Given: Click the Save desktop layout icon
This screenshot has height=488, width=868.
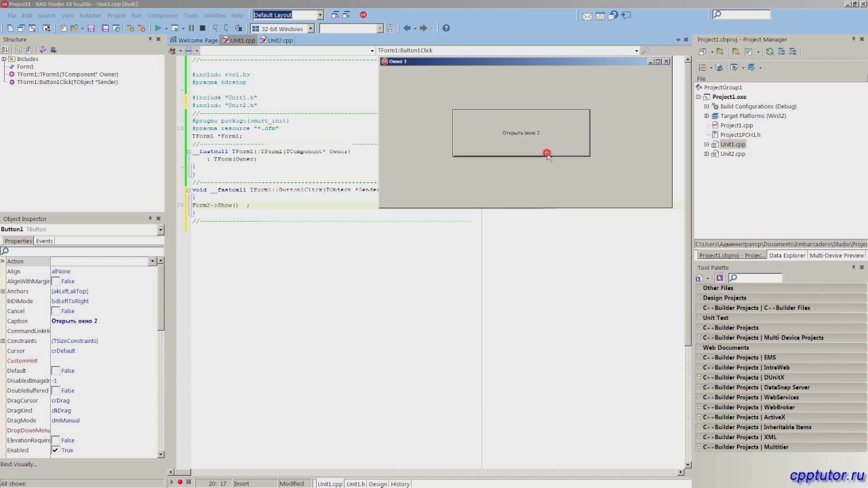Looking at the screenshot, I should pos(334,15).
